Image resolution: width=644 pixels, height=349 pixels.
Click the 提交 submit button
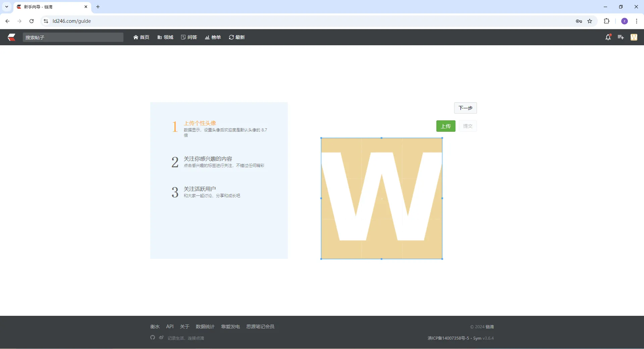point(468,126)
